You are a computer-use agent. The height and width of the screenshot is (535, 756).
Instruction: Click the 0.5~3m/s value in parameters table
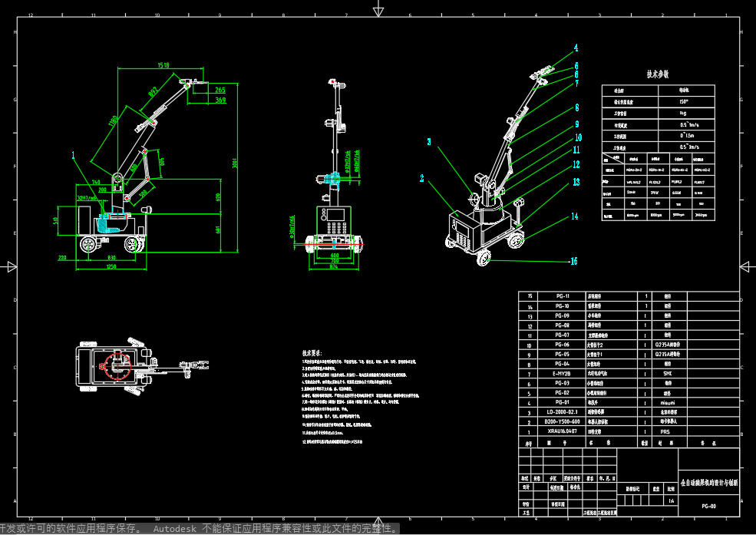coord(688,147)
